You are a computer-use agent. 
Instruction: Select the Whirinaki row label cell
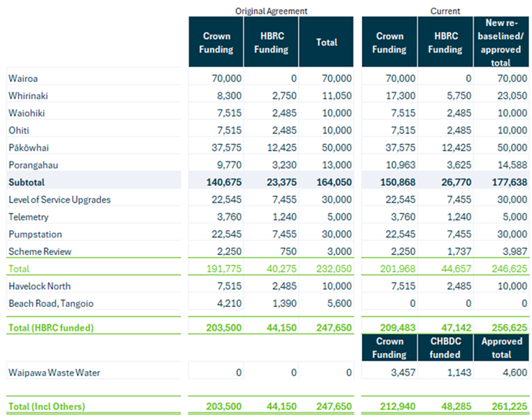click(29, 95)
